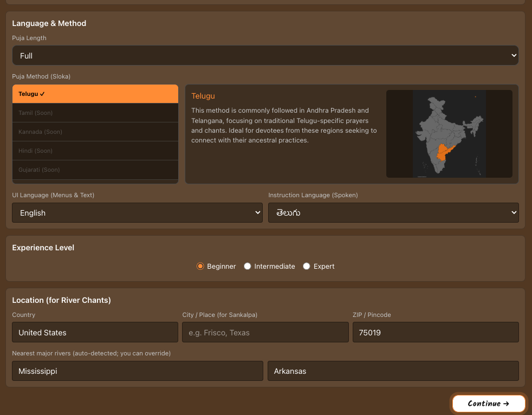Click the Continue button
The width and height of the screenshot is (532, 415).
489,404
